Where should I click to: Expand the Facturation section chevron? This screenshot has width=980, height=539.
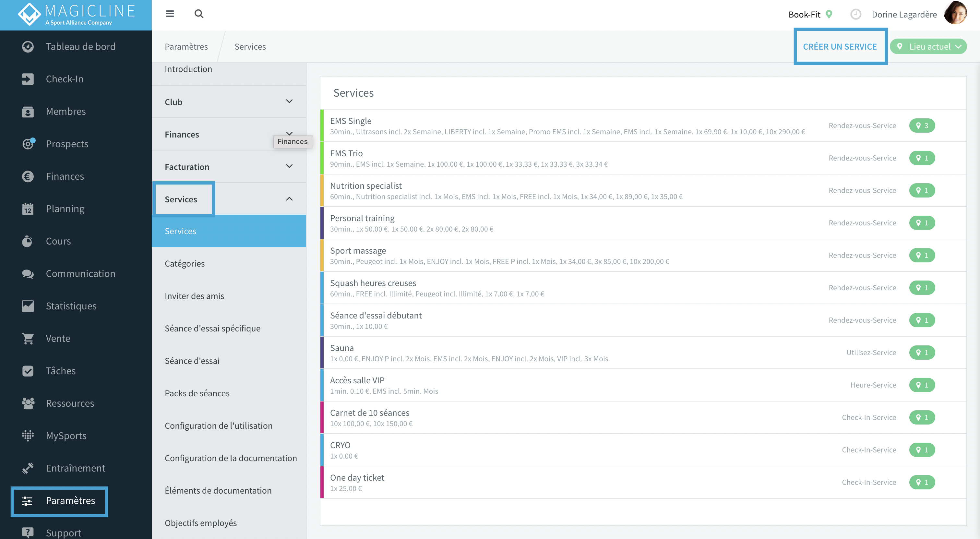(289, 166)
